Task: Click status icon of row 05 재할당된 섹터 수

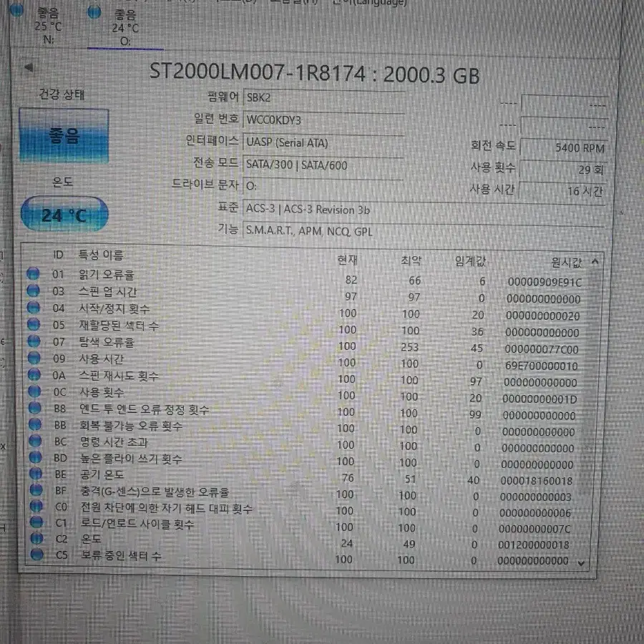Action: coord(34,324)
